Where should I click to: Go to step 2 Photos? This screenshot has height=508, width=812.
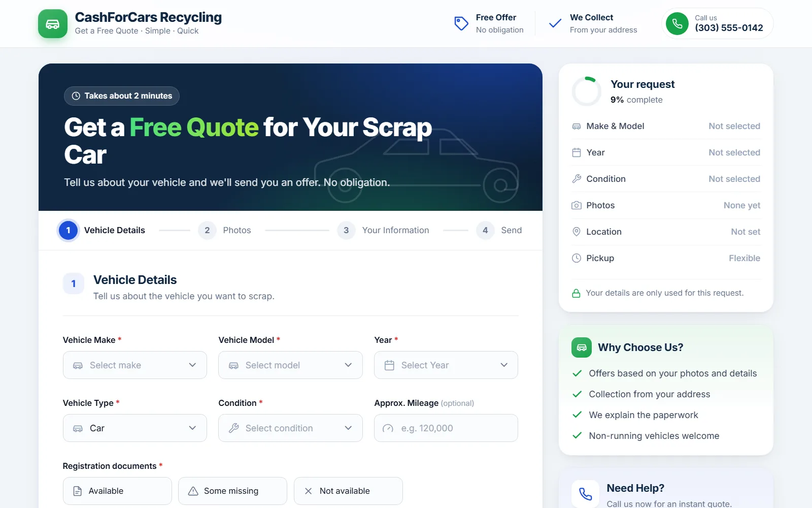coord(225,230)
